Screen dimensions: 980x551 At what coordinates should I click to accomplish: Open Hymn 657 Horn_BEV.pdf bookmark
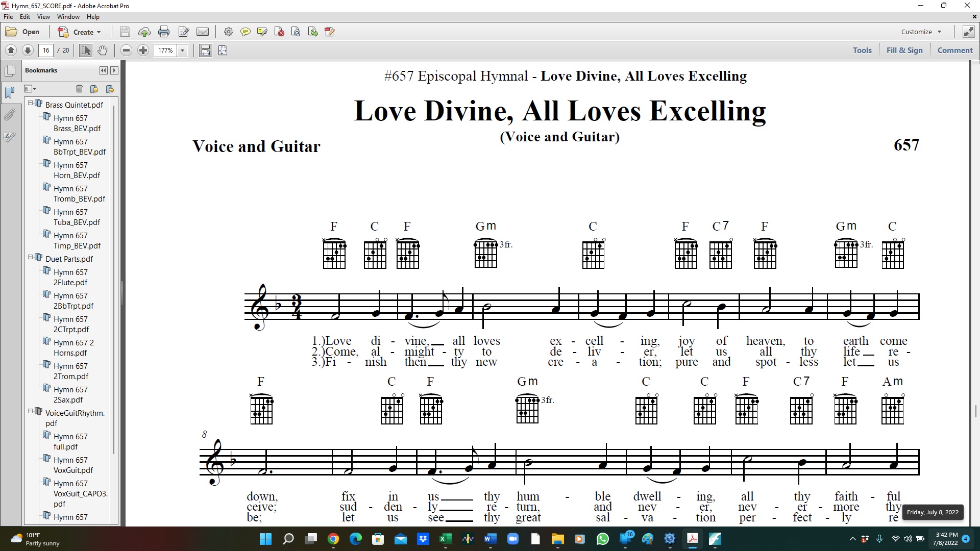point(77,170)
